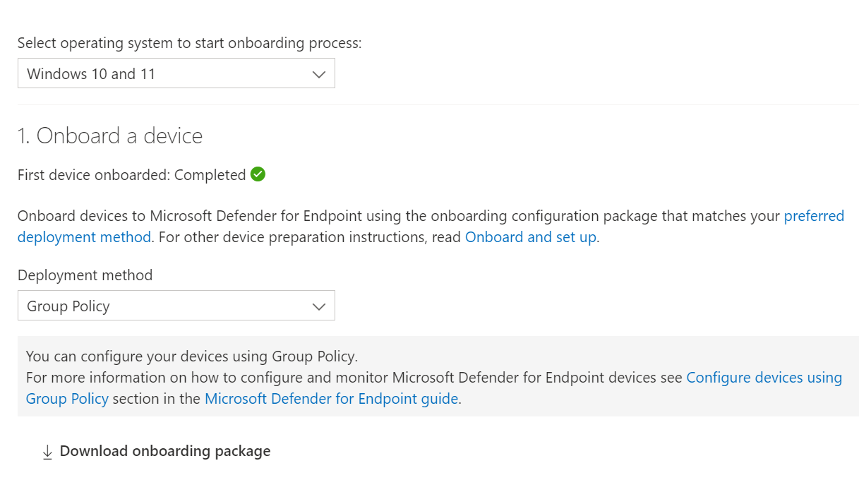Image resolution: width=859 pixels, height=504 pixels.
Task: Click the 1. Onboard a device heading
Action: click(x=110, y=136)
